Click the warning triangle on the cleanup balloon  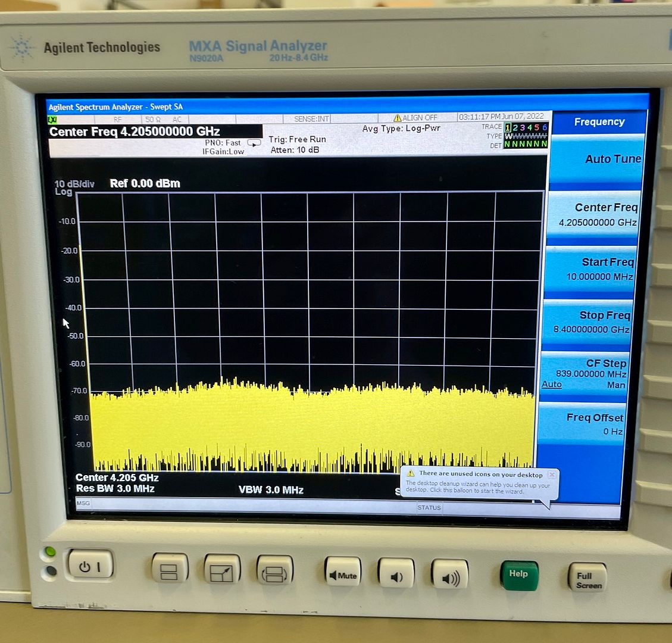point(410,475)
